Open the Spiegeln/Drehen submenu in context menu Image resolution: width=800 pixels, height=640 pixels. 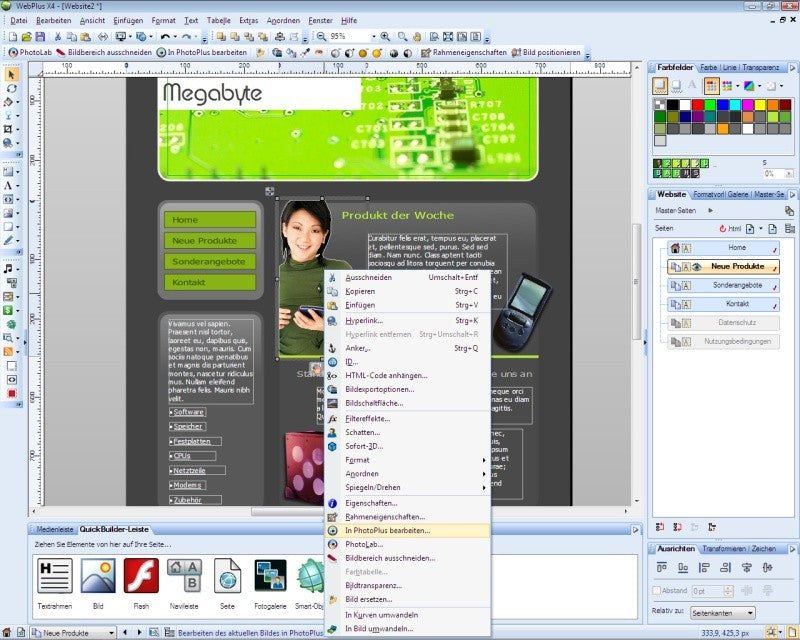click(407, 487)
